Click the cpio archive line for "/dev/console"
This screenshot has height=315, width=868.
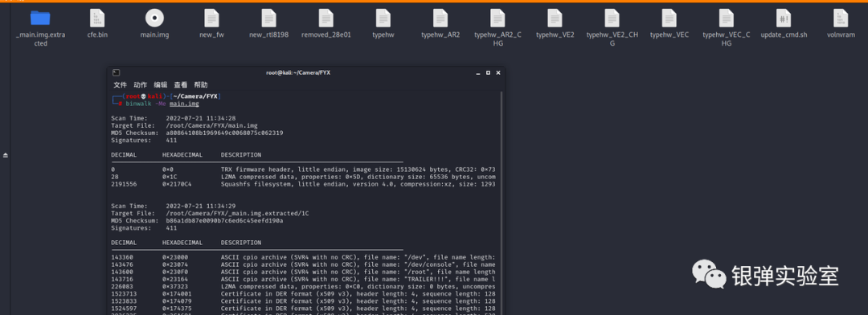pos(303,264)
